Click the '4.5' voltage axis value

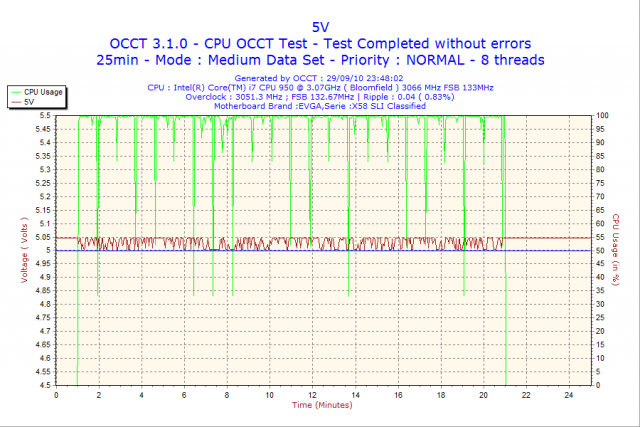pyautogui.click(x=45, y=385)
